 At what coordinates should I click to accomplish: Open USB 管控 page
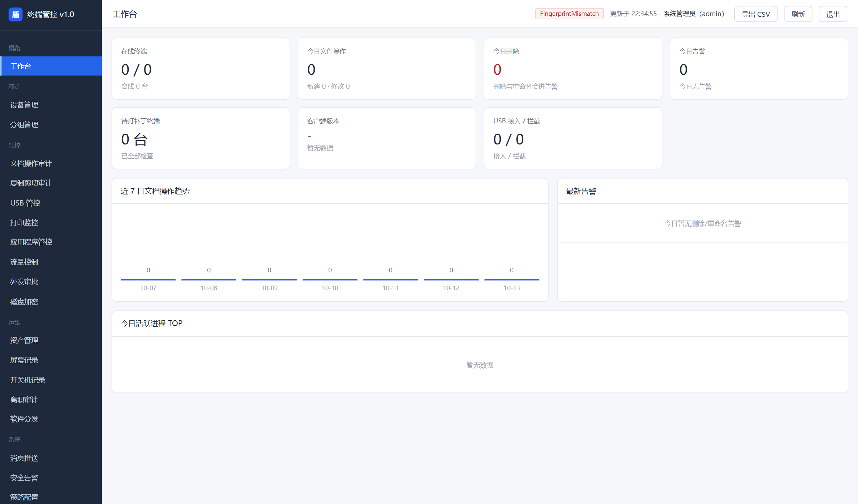pyautogui.click(x=51, y=203)
